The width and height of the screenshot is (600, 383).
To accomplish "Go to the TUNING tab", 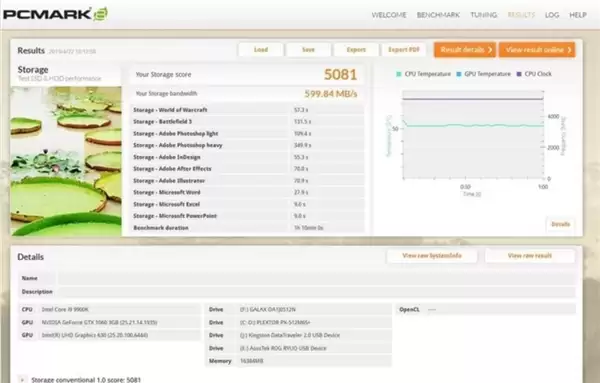I will tap(484, 15).
